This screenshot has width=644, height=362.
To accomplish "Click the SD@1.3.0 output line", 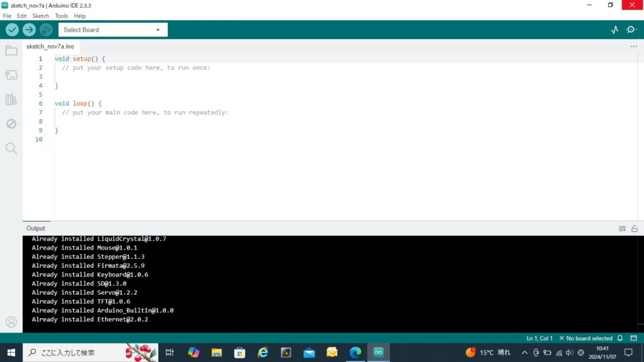I will point(79,283).
